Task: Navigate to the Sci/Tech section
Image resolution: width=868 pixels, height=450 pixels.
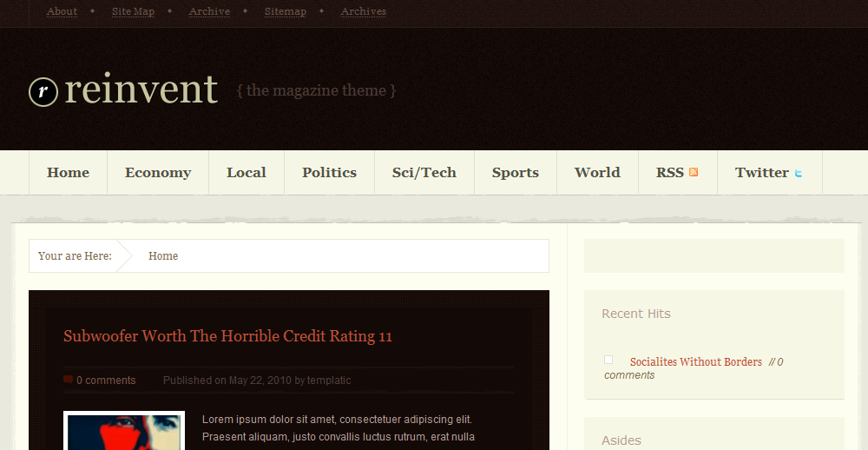Action: point(424,172)
